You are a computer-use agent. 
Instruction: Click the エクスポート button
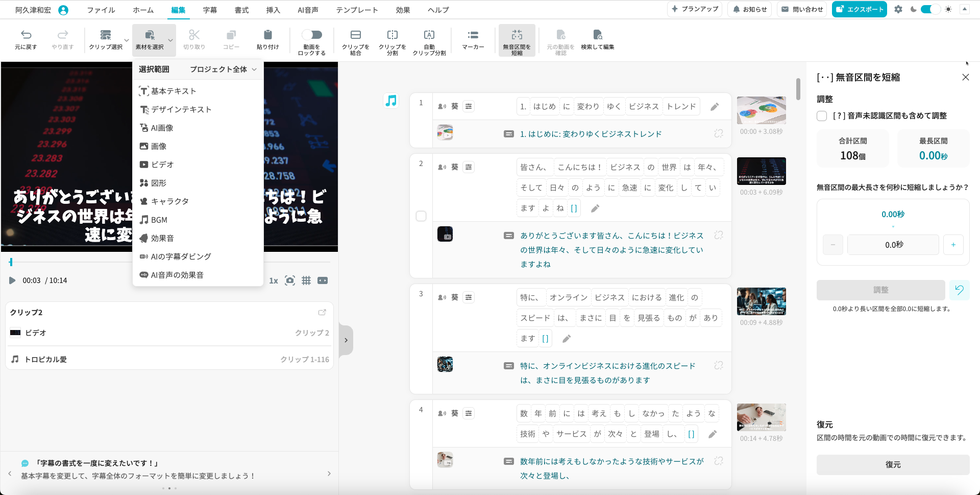click(860, 9)
